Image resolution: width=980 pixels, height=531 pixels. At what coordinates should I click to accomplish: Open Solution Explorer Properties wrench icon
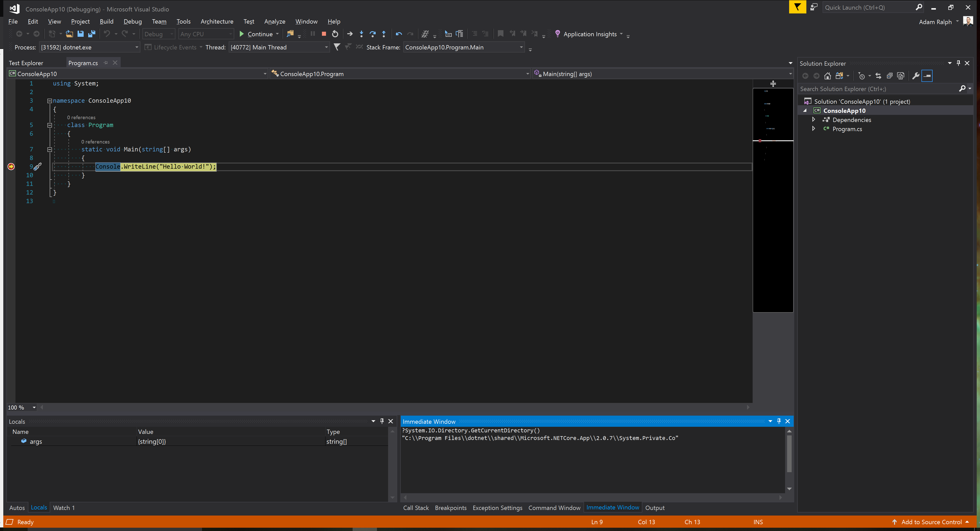pos(916,76)
